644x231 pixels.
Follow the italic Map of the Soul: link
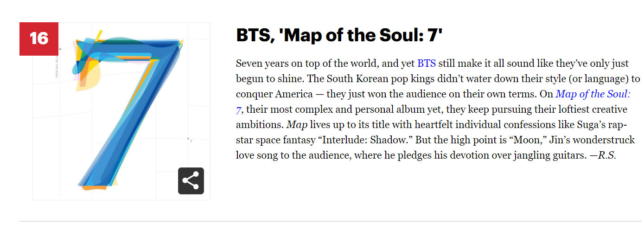[x=593, y=94]
